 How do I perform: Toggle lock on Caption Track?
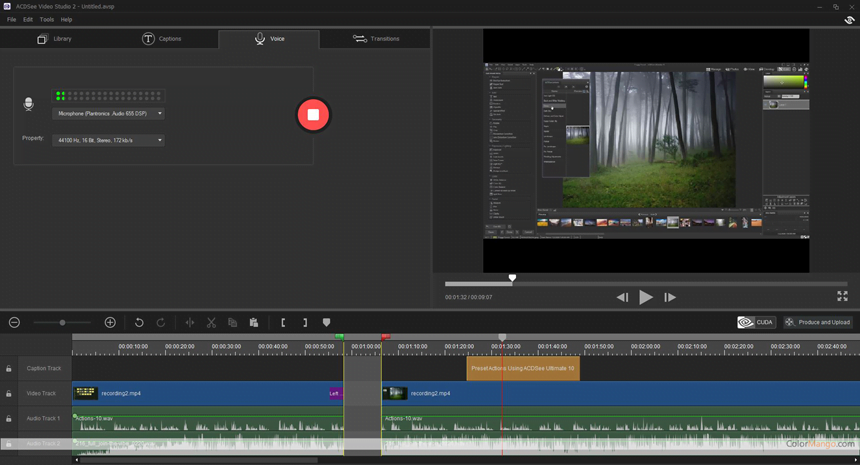(x=9, y=368)
